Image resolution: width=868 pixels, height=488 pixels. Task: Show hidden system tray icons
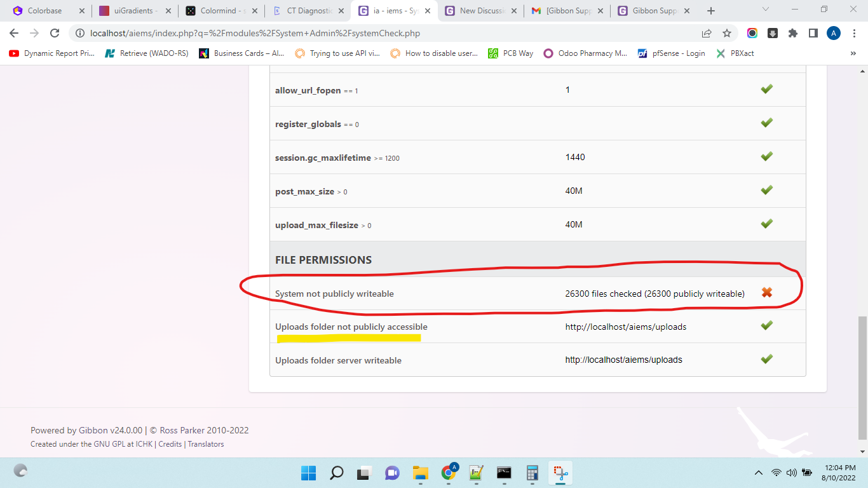pos(758,473)
